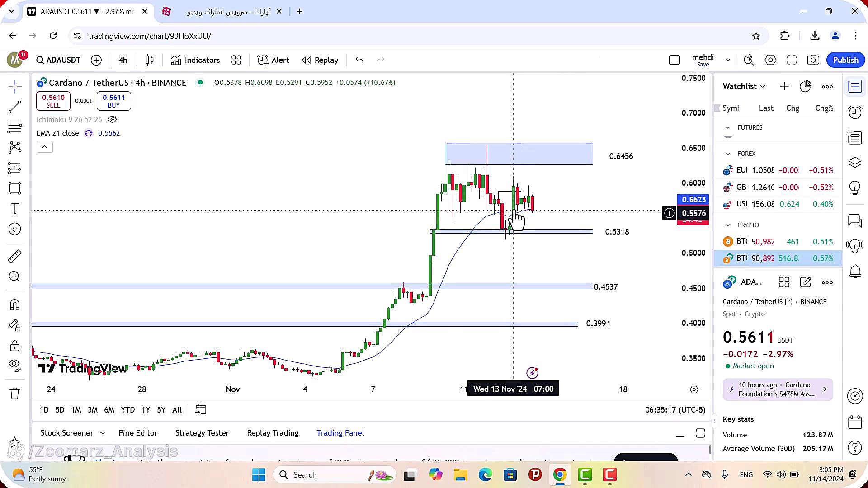Toggle magnet mode for drawings
This screenshot has width=868, height=488.
[x=15, y=305]
